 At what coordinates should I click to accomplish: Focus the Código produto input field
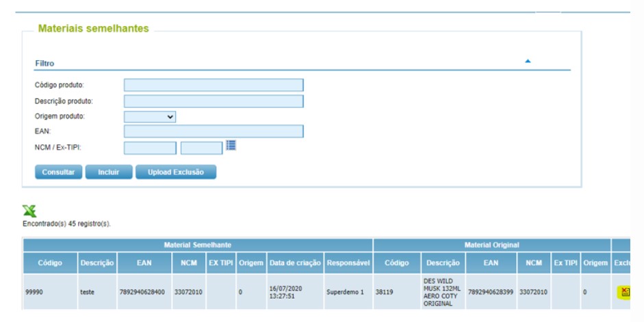(214, 85)
